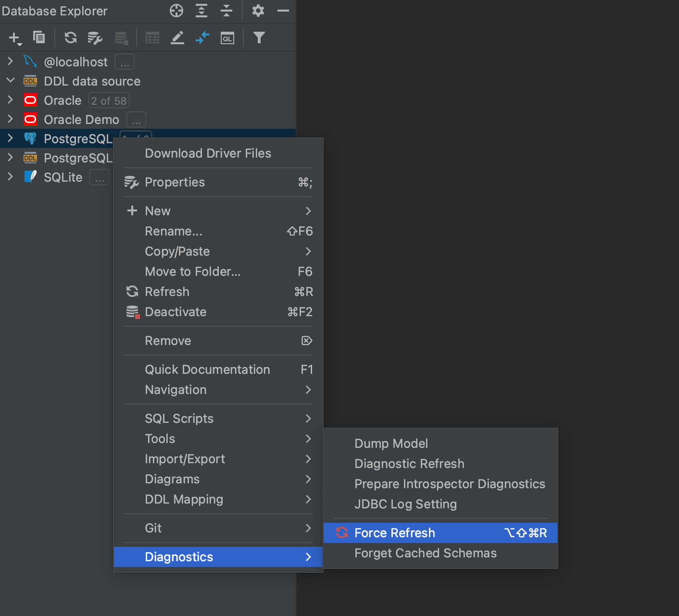This screenshot has width=679, height=616.
Task: Open a new QL query console
Action: tap(227, 37)
